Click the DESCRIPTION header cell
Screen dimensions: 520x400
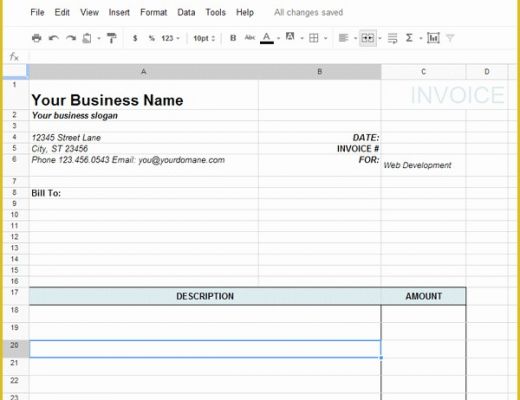click(205, 296)
